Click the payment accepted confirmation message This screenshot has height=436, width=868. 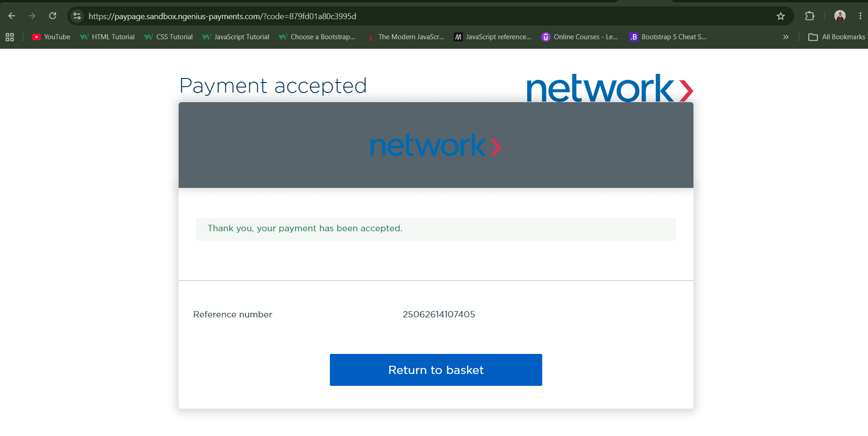pos(436,229)
